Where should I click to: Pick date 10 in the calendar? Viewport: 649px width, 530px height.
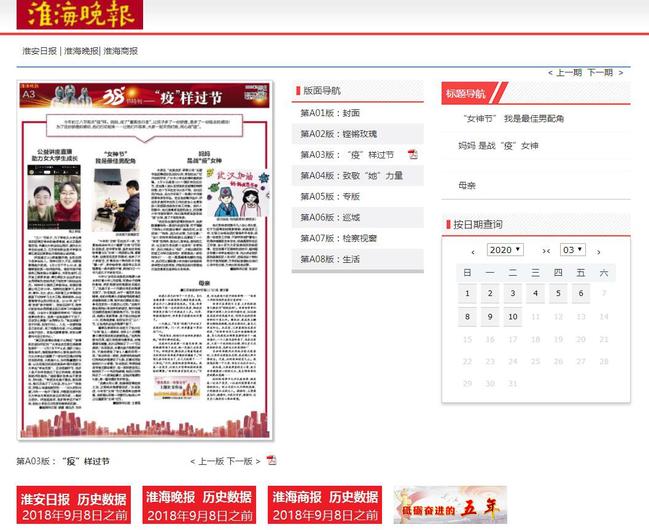pyautogui.click(x=511, y=317)
